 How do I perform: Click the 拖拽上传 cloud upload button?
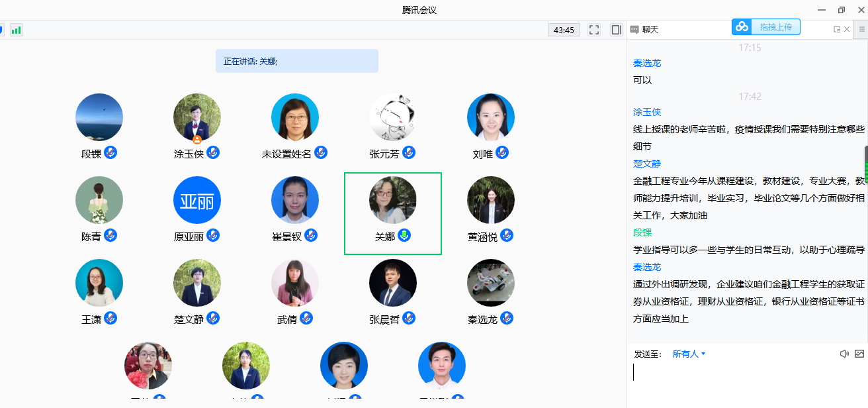coord(765,26)
